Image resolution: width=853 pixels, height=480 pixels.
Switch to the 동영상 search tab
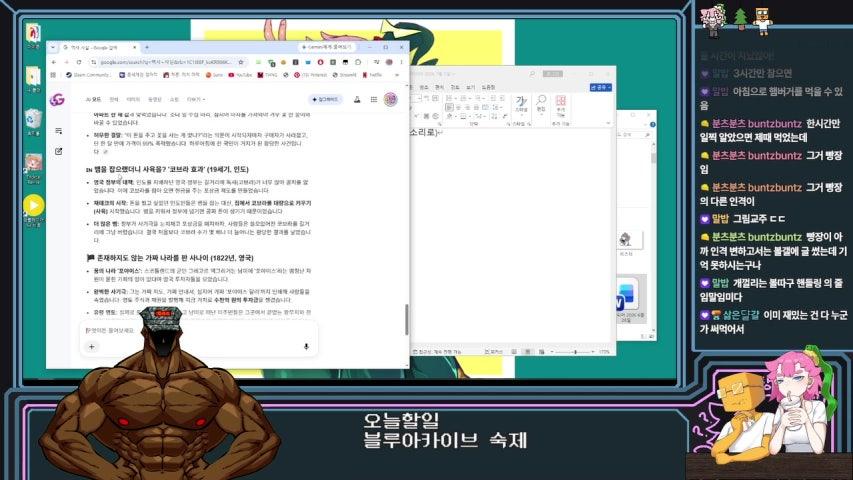155,100
